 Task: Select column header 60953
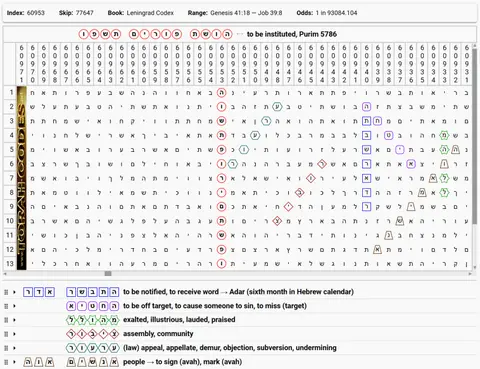[x=222, y=64]
